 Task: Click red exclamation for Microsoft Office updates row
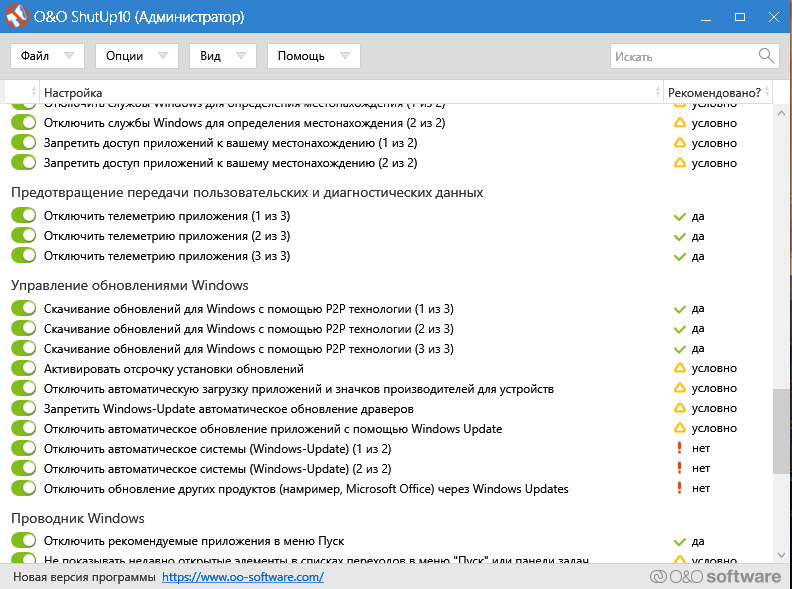[x=679, y=488]
